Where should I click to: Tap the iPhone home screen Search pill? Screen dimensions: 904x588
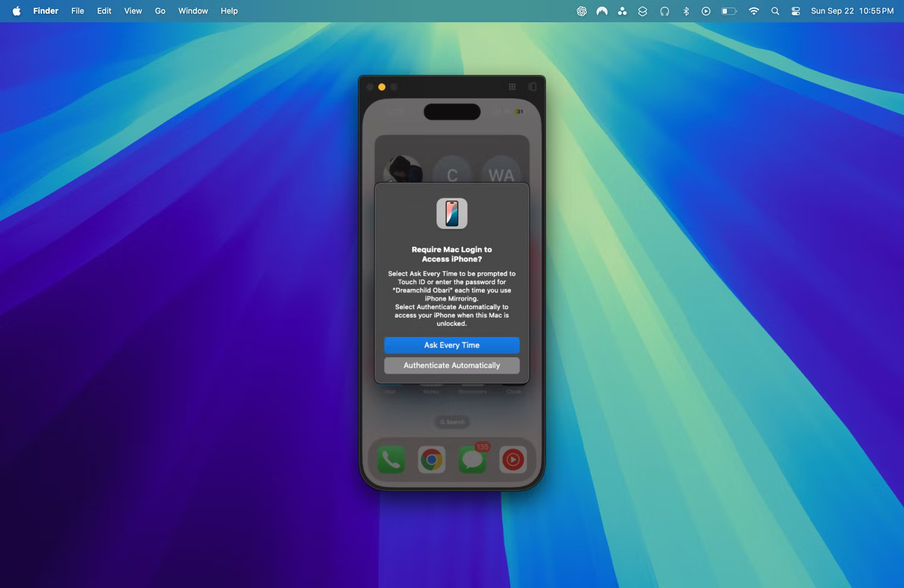pyautogui.click(x=452, y=422)
